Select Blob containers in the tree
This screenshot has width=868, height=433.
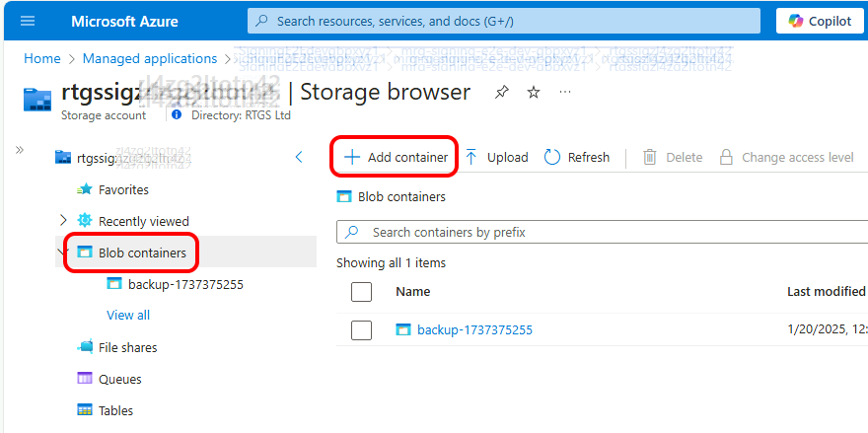(142, 253)
